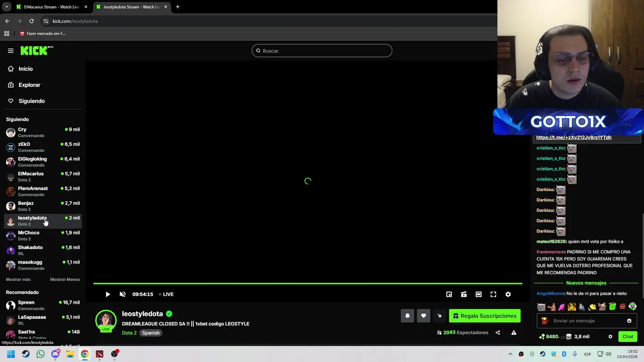Open PieroArenast channel in sidebar
The height and width of the screenshot is (362, 644).
[x=43, y=191]
